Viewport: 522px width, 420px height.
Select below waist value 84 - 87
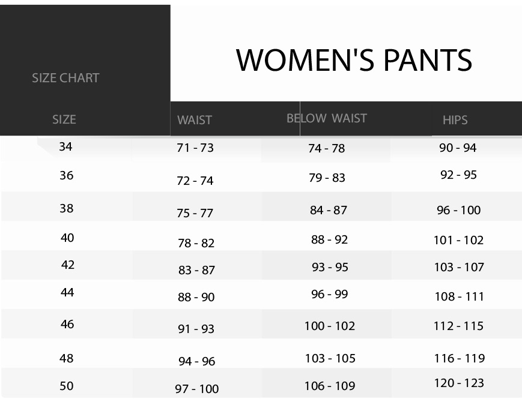328,210
